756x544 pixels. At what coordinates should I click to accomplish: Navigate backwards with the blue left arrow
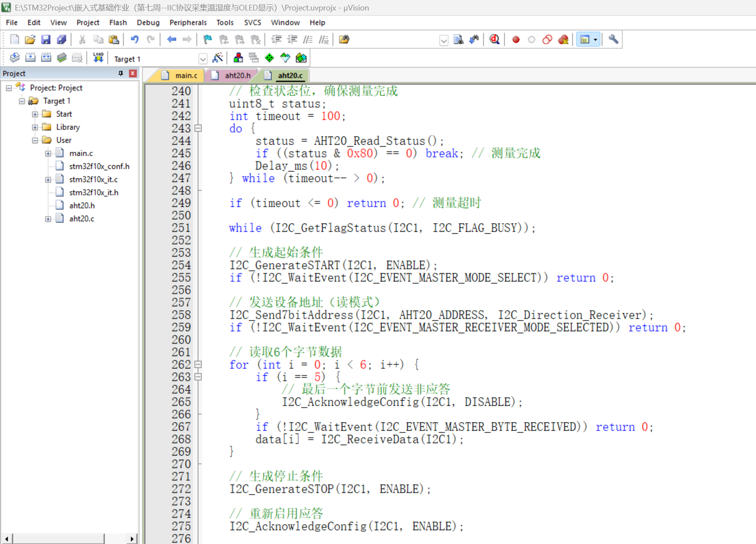click(x=172, y=40)
